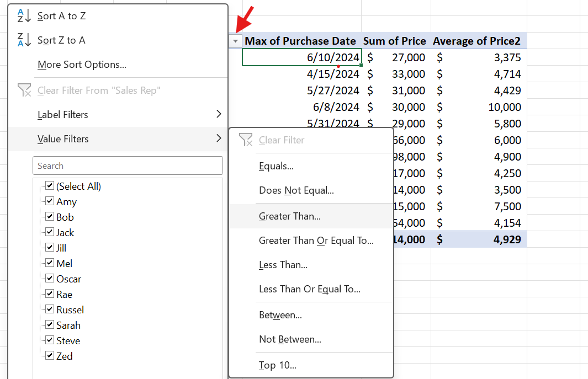Uncheck the (Select All) checkbox
This screenshot has height=379, width=588.
click(50, 186)
